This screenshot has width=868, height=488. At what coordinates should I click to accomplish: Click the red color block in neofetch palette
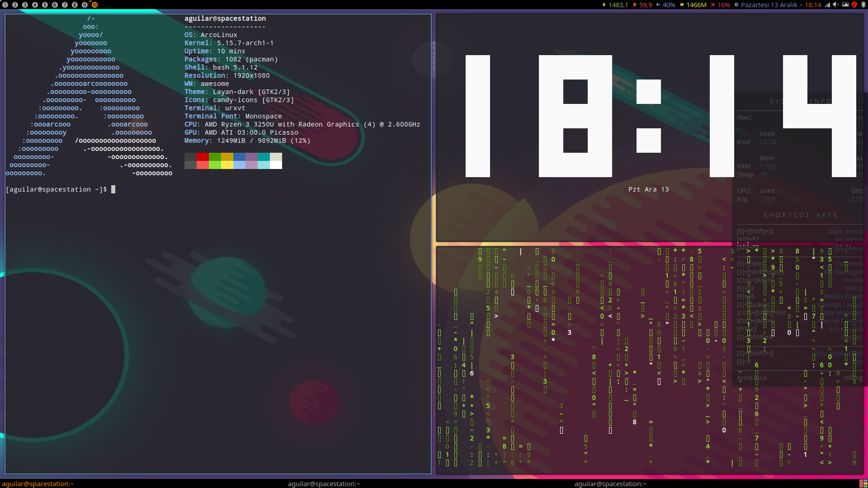[x=203, y=157]
